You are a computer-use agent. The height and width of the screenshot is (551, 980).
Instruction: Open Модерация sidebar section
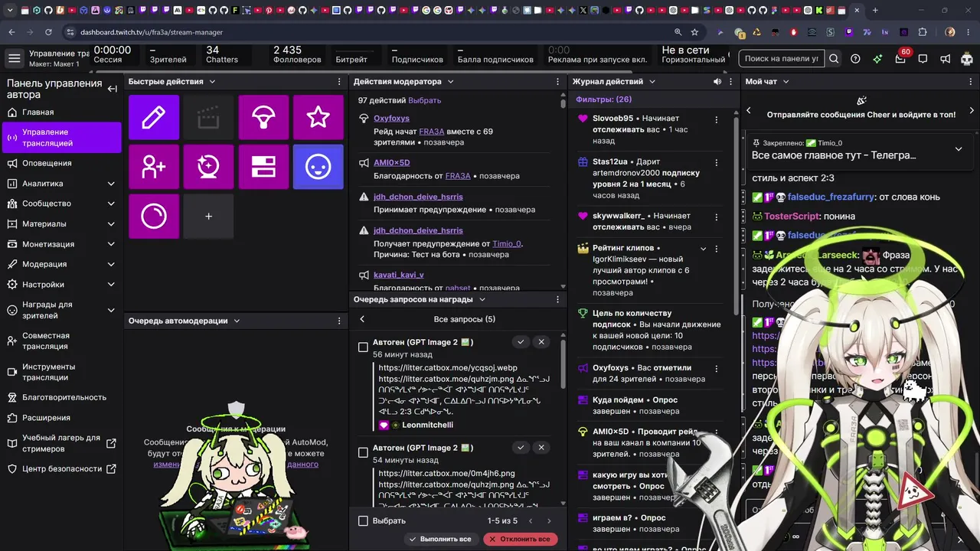click(61, 264)
